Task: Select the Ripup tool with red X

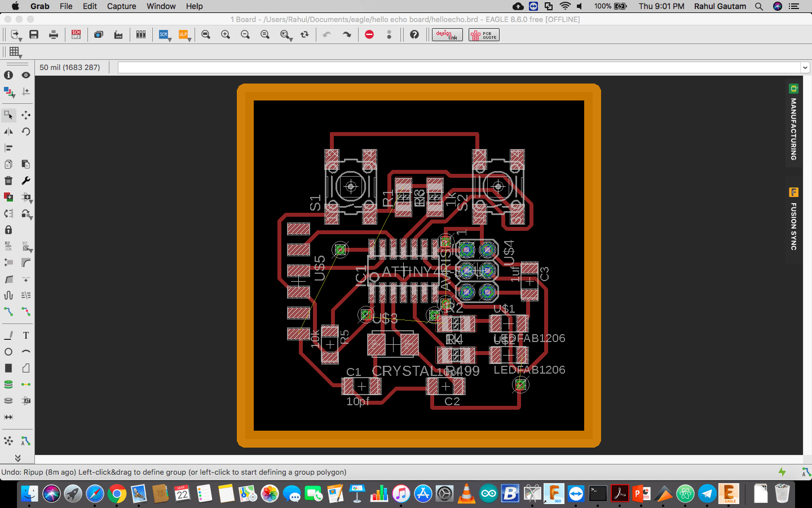Action: pos(26,312)
